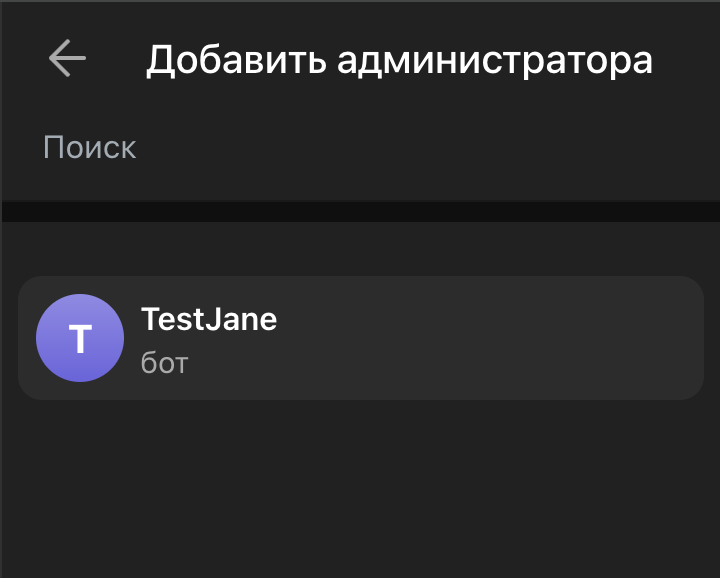Return to previous screen via back arrow
This screenshot has height=578, width=720.
click(67, 58)
